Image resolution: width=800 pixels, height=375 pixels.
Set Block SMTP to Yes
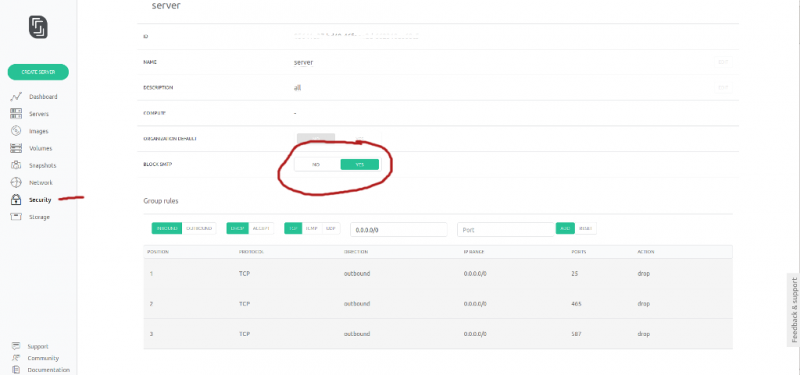point(360,164)
